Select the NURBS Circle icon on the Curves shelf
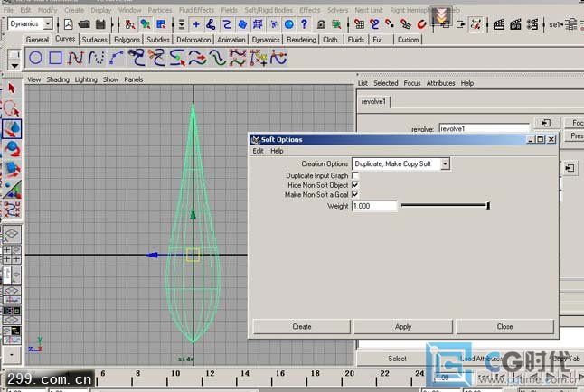 35,58
